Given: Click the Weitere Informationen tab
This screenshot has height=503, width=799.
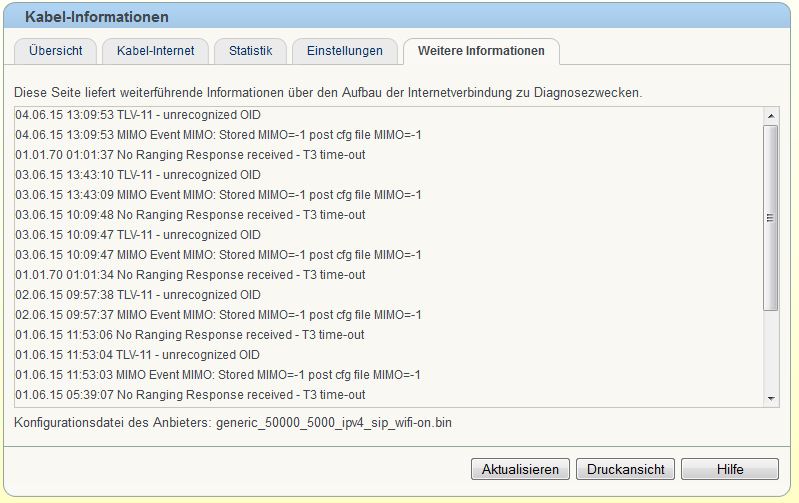Looking at the screenshot, I should [x=481, y=51].
